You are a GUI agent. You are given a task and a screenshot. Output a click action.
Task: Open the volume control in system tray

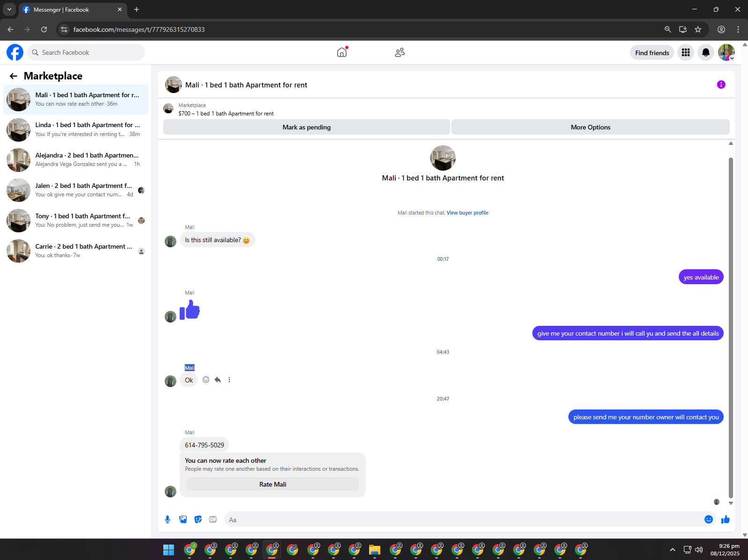pos(699,550)
